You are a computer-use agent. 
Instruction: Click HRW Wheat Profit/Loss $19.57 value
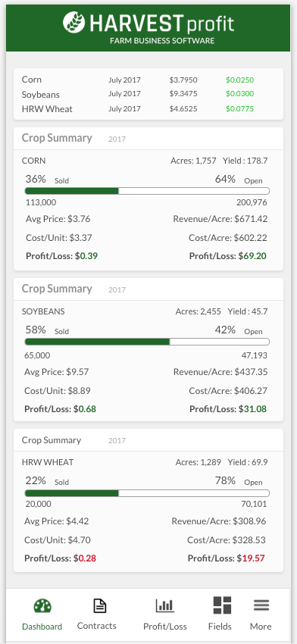click(227, 558)
